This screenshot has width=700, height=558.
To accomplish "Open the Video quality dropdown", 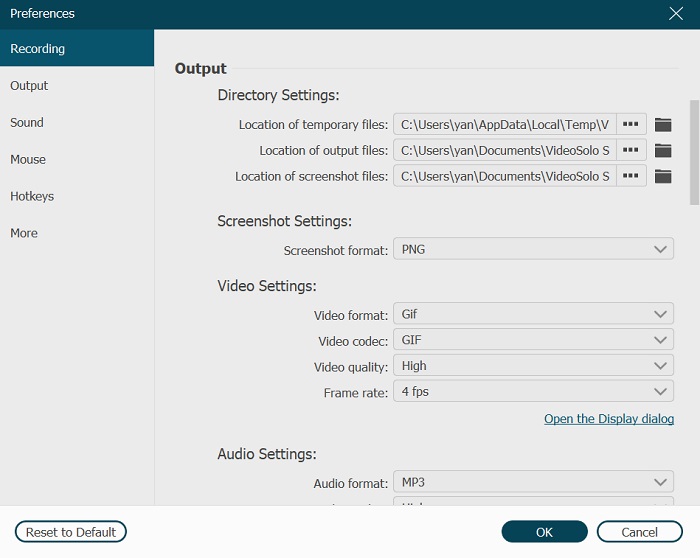I will pos(533,366).
